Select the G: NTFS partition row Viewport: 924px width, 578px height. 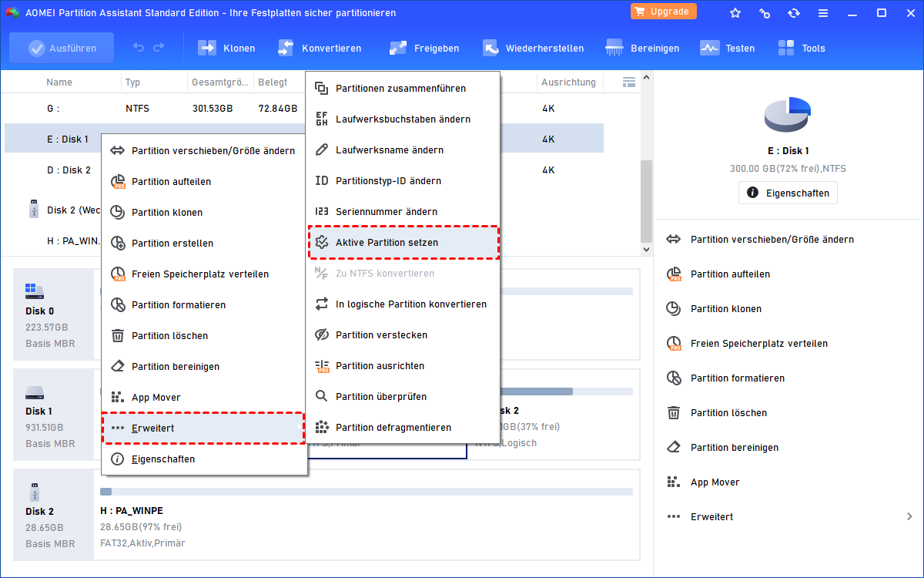[304, 109]
